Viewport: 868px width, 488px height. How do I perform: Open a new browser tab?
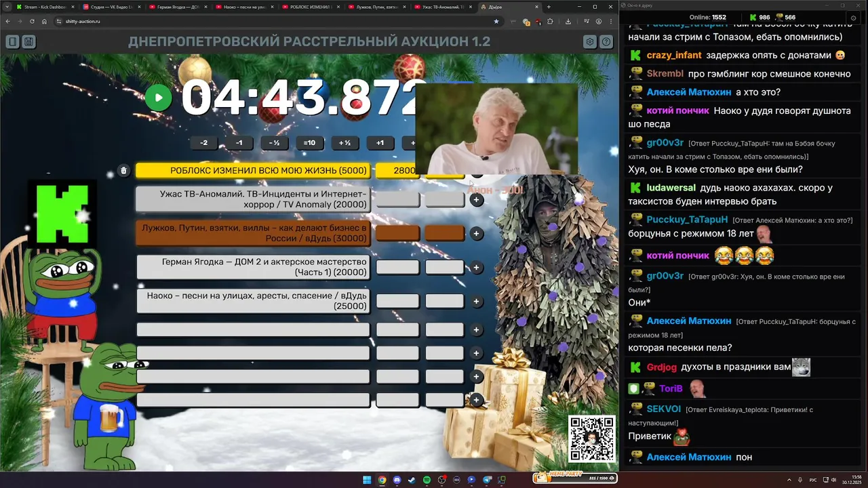click(548, 7)
